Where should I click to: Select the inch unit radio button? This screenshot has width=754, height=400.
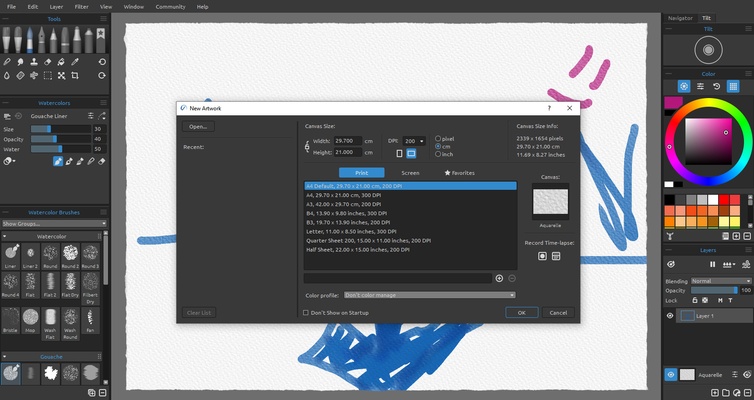(x=438, y=154)
